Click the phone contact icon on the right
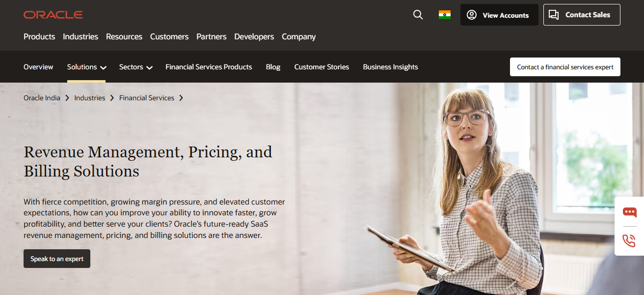This screenshot has width=644, height=295. click(629, 241)
